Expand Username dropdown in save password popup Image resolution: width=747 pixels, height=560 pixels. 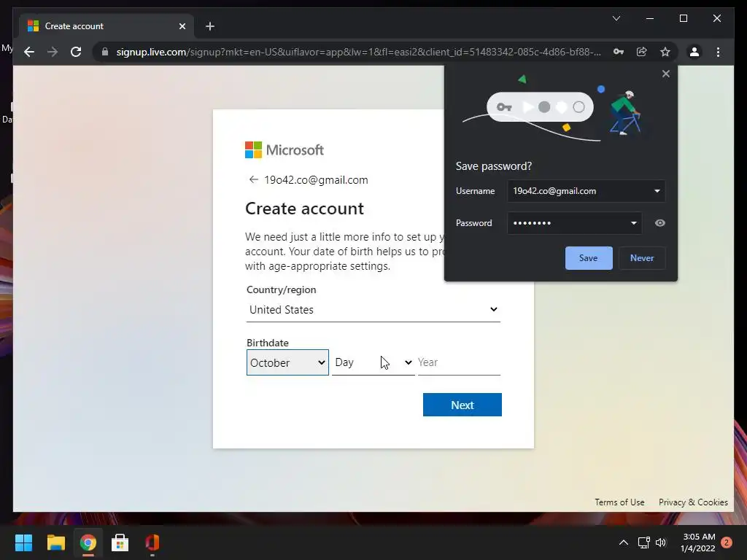(657, 191)
